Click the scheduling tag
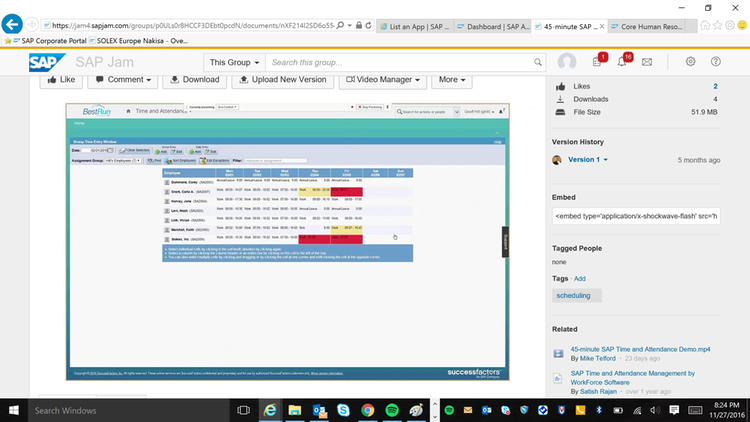The width and height of the screenshot is (750, 422). [576, 295]
